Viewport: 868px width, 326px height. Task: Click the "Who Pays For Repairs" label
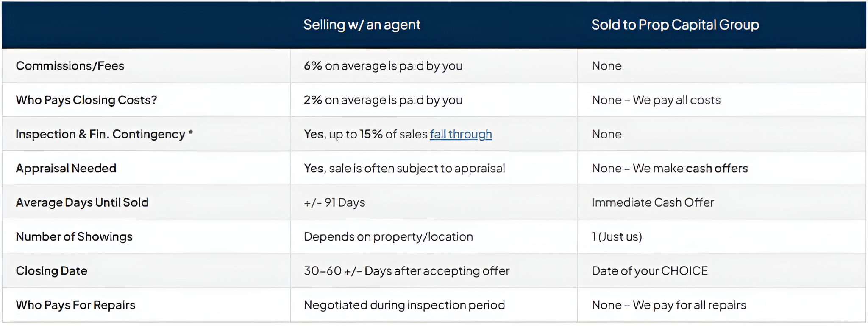75,305
